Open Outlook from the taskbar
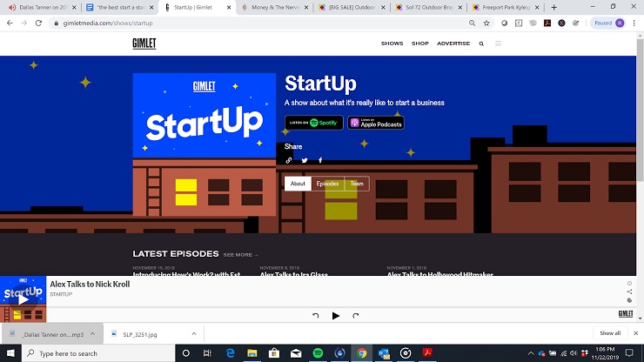 (x=384, y=353)
